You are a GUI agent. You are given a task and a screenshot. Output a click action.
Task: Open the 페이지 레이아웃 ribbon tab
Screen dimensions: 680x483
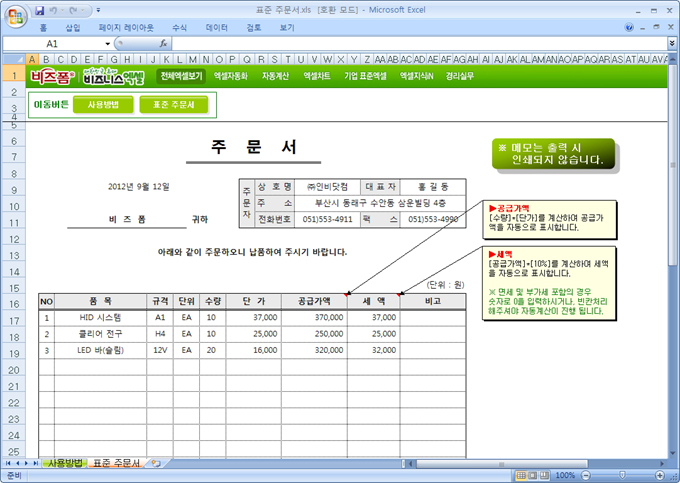(126, 28)
